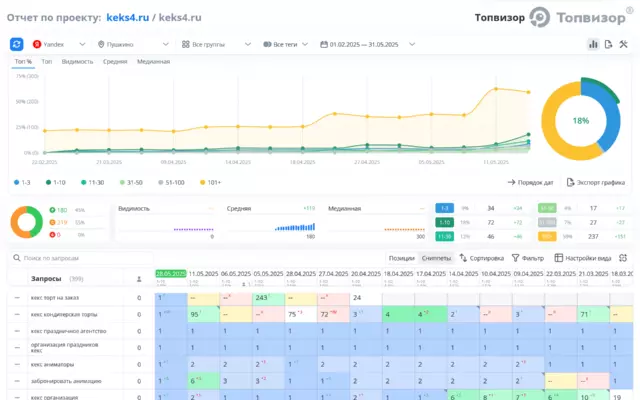Open the Yandex search engine dropdown
This screenshot has height=400, width=640.
point(59,44)
